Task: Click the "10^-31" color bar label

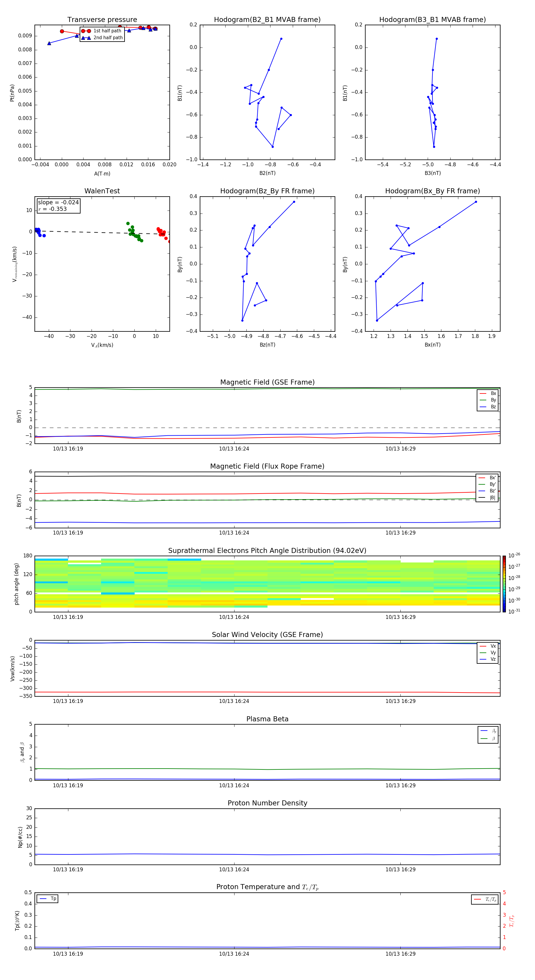Action: point(514,611)
